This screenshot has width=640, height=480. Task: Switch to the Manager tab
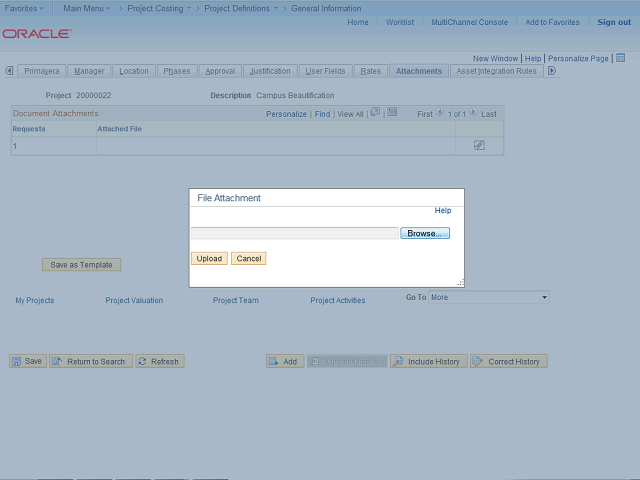click(x=89, y=71)
